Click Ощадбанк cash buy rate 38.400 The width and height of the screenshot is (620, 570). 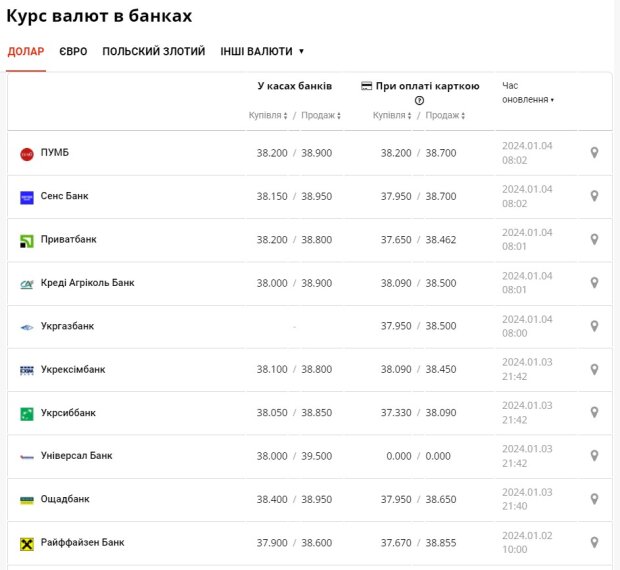click(x=272, y=500)
